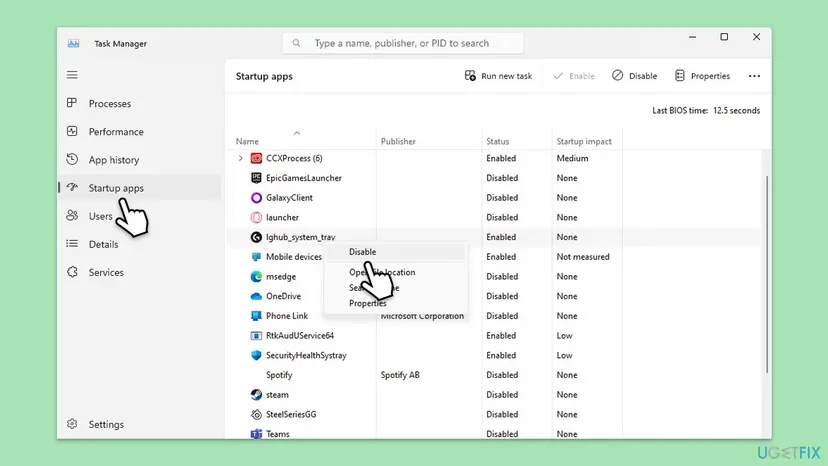Click the search magnifier icon
Viewport: 828px width, 466px height.
click(x=296, y=43)
